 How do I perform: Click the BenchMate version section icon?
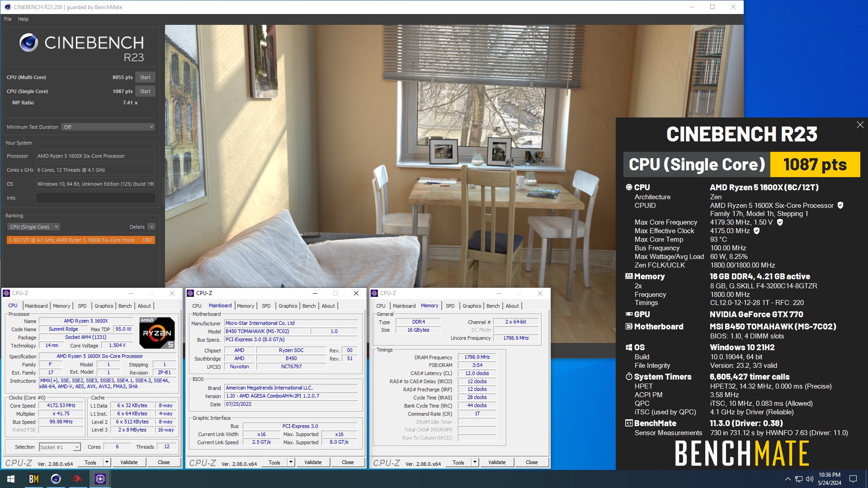(628, 423)
